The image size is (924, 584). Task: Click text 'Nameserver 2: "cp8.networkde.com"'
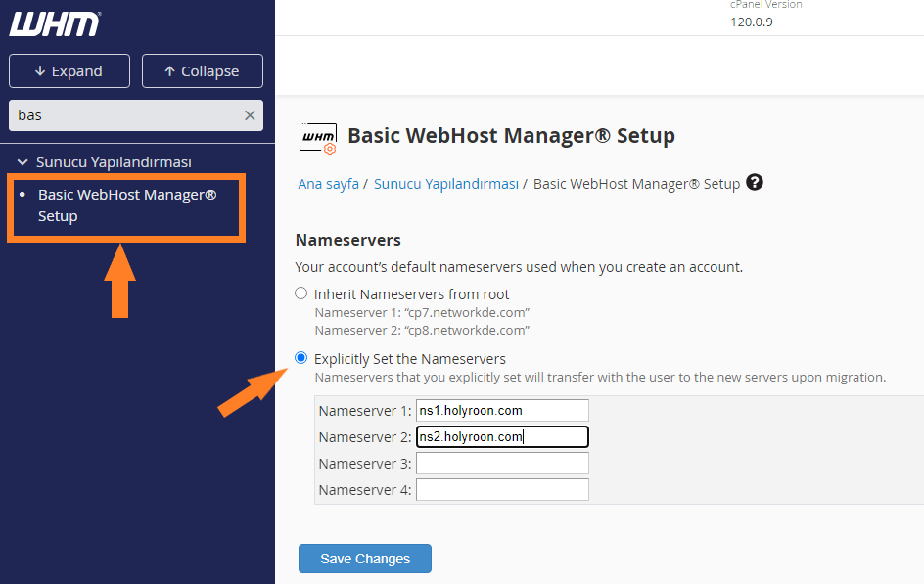tap(422, 331)
